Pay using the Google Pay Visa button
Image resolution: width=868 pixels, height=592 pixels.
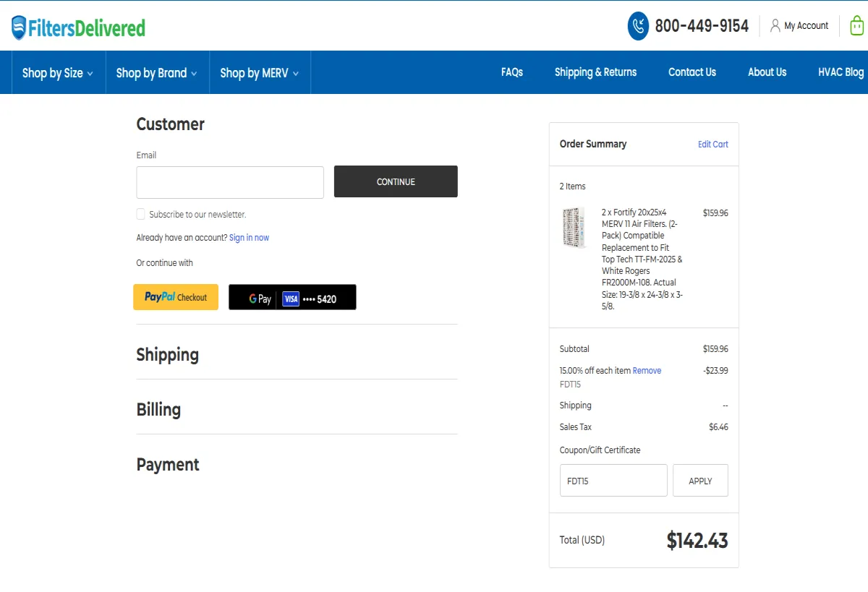[292, 297]
